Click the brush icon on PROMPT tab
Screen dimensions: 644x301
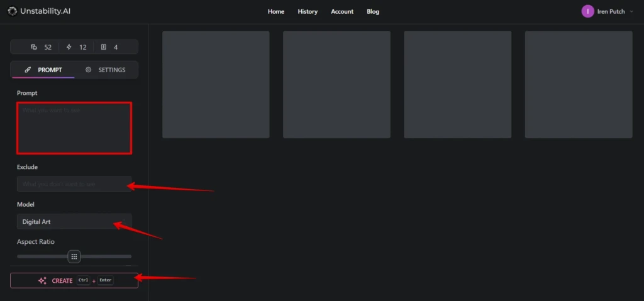point(28,70)
